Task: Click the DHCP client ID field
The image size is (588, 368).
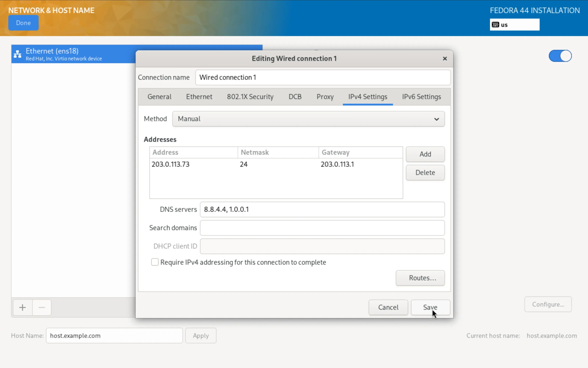Action: pos(322,246)
